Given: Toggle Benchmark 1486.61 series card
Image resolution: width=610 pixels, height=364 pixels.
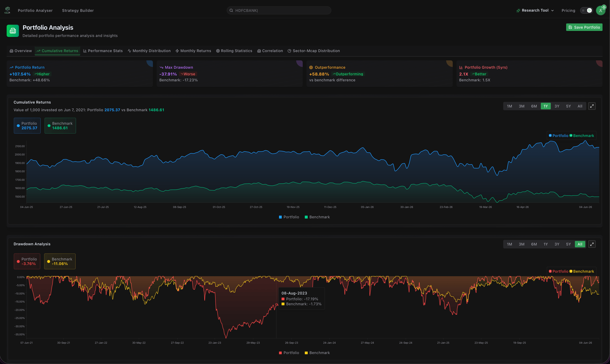Looking at the screenshot, I should pos(60,126).
